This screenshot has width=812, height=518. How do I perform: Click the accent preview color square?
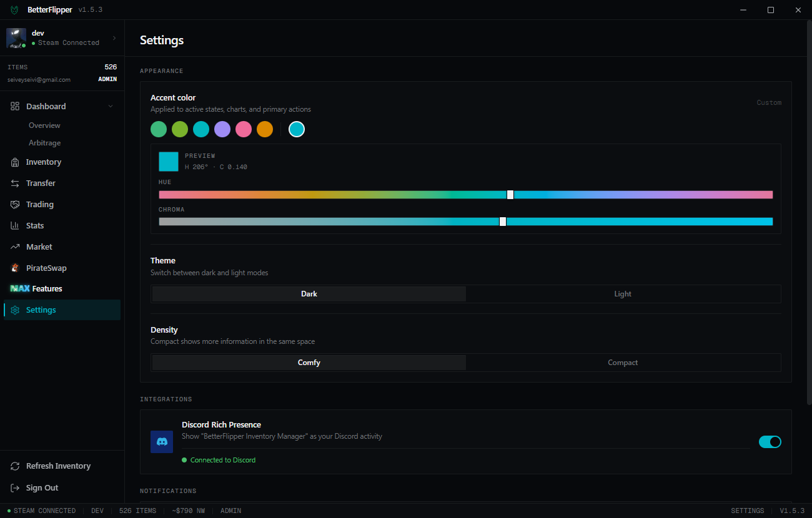point(169,162)
